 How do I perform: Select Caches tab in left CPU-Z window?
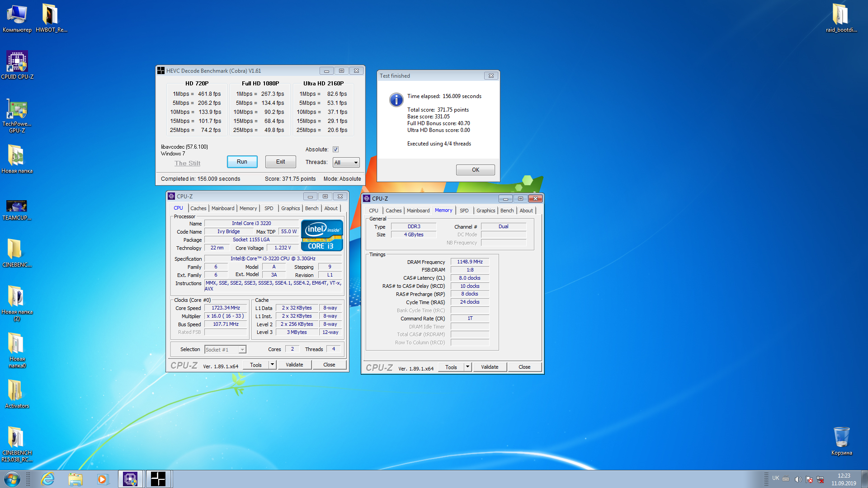[x=198, y=208]
